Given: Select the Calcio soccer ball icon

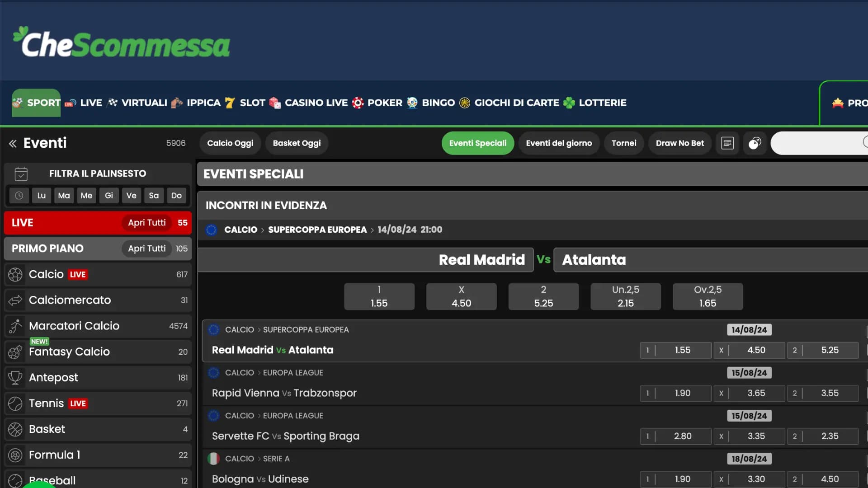Looking at the screenshot, I should tap(15, 274).
